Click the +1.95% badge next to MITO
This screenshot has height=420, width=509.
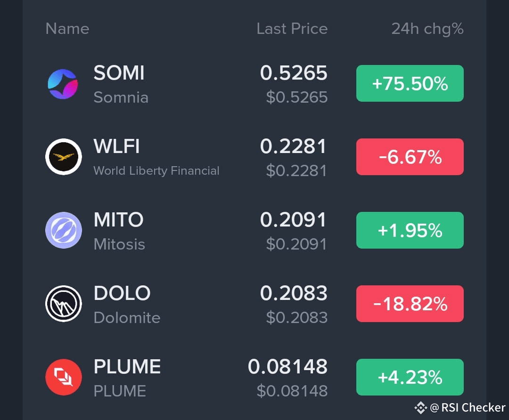tap(410, 230)
